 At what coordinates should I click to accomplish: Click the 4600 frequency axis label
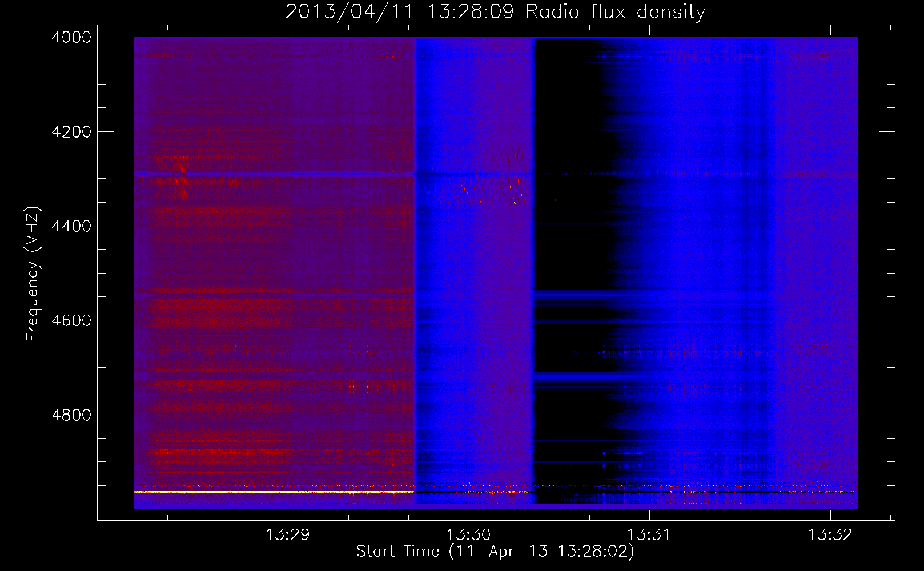tap(71, 320)
